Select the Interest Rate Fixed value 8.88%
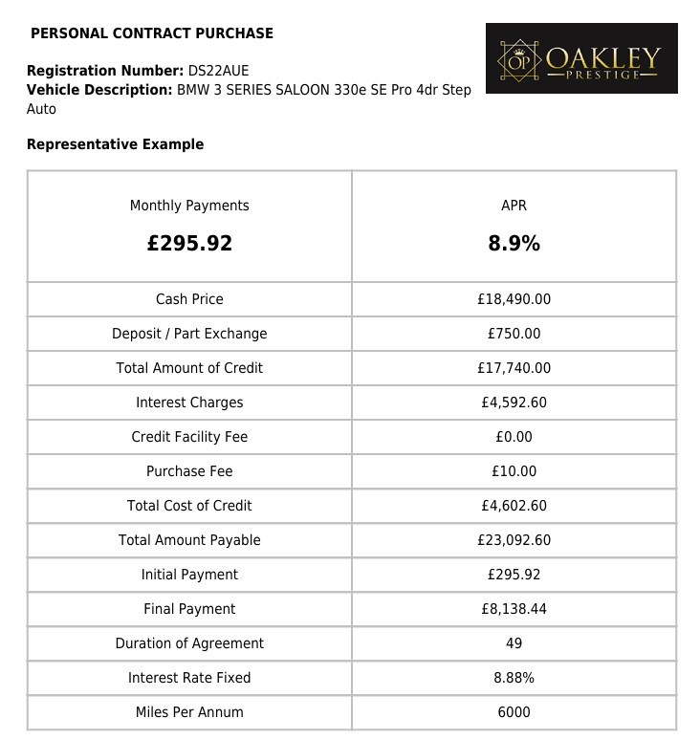Viewport: 700px width, 740px height. (x=514, y=678)
